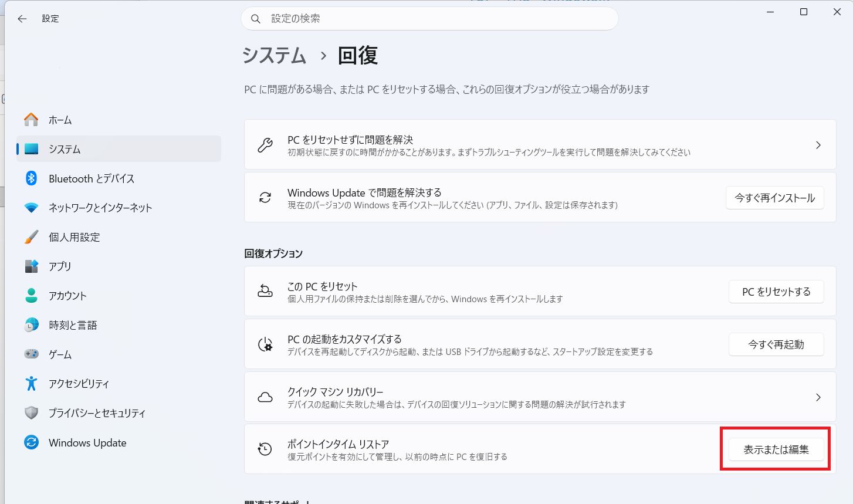The width and height of the screenshot is (853, 504).
Task: Click PC をリセットする button
Action: click(x=776, y=292)
